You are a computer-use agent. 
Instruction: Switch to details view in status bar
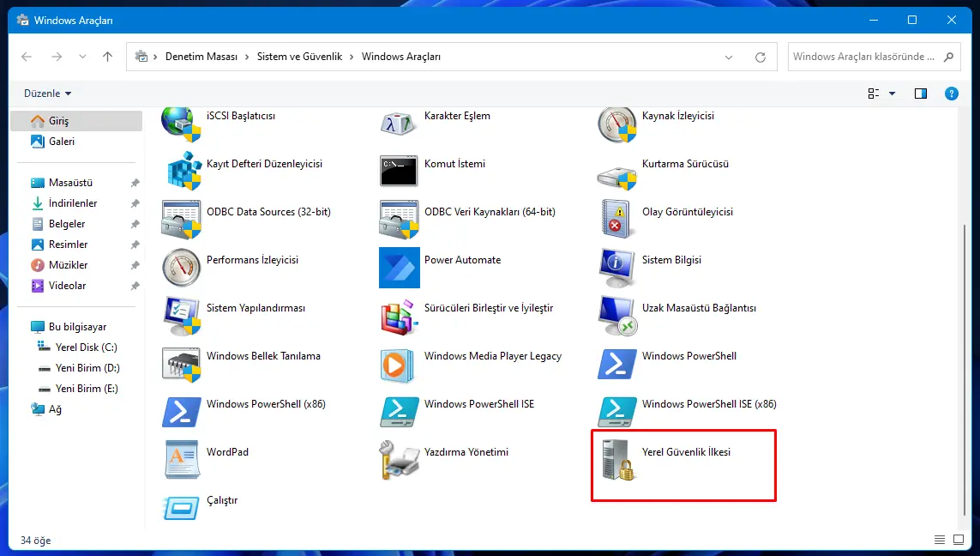(x=939, y=540)
